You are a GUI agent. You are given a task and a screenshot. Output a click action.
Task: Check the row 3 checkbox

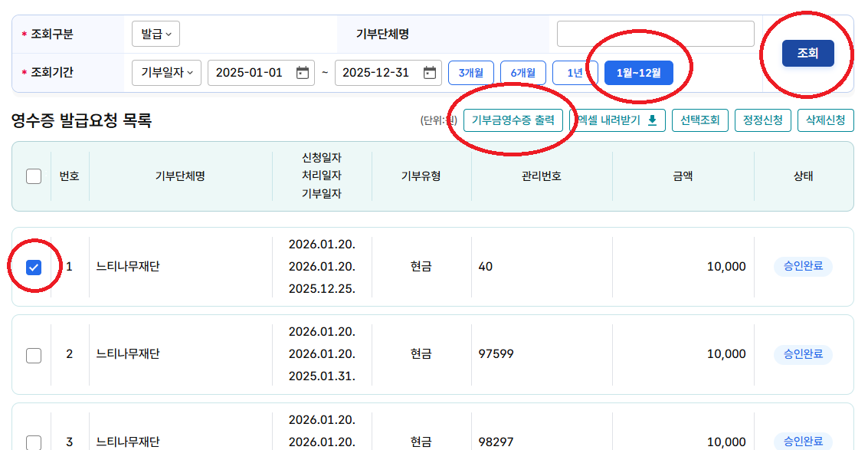click(34, 442)
